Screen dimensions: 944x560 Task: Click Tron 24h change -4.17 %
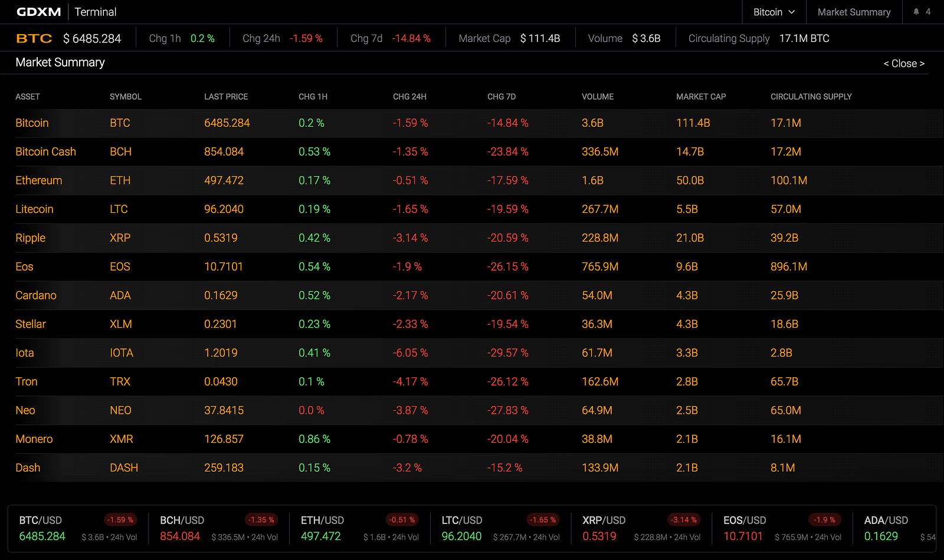[411, 382]
